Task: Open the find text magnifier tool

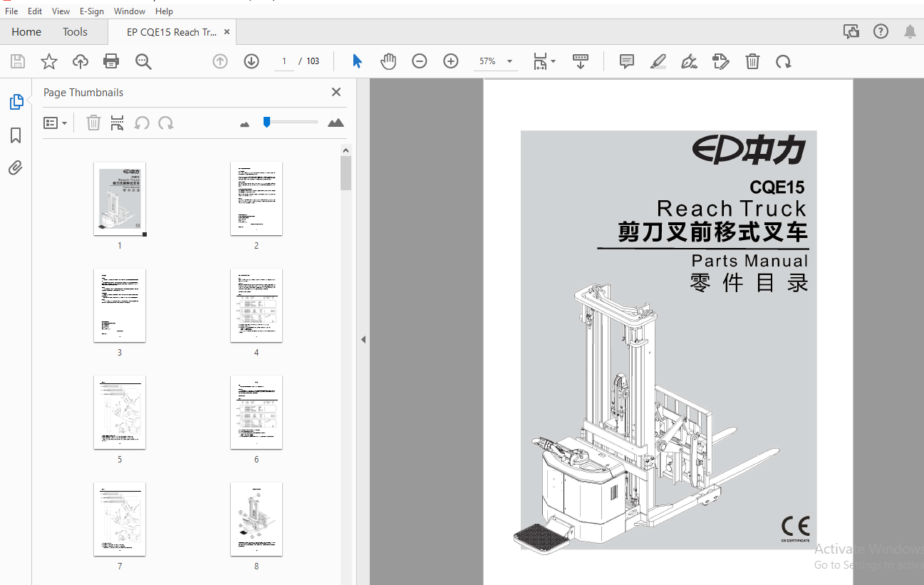Action: pos(143,61)
